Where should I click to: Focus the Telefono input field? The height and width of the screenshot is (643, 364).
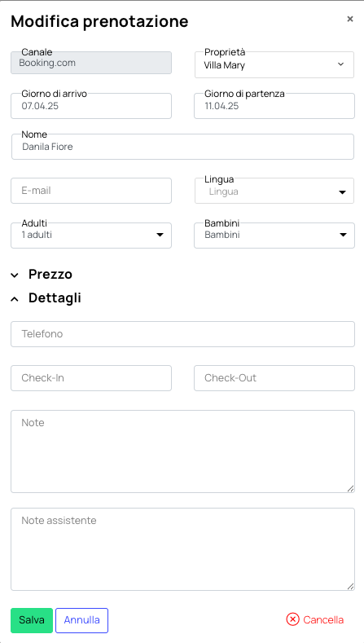183,334
